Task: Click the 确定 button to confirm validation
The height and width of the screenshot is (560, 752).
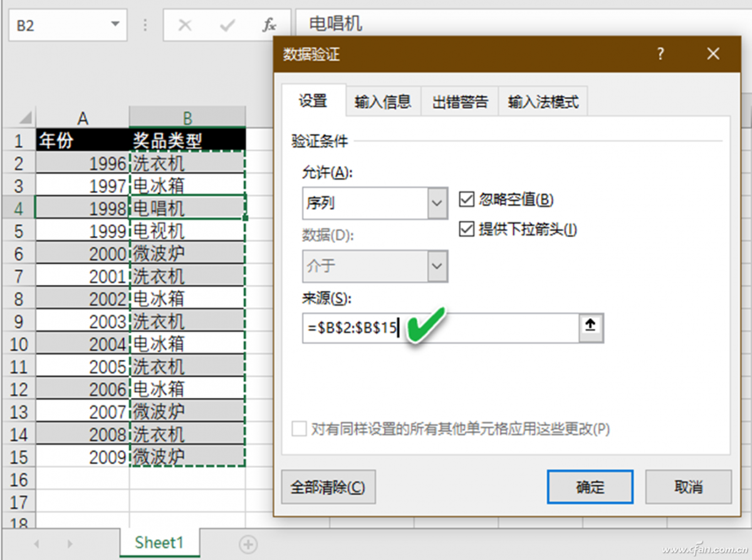Action: [590, 487]
